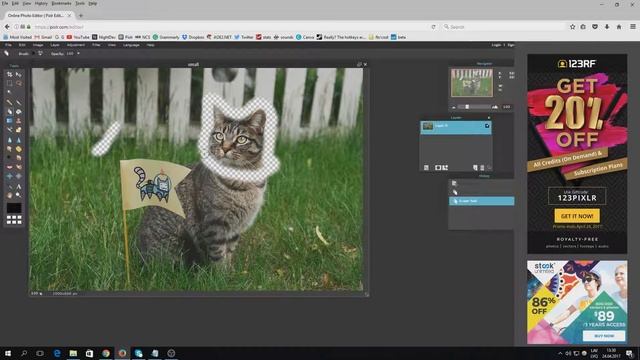Select the Sponge tool

[x=18, y=149]
